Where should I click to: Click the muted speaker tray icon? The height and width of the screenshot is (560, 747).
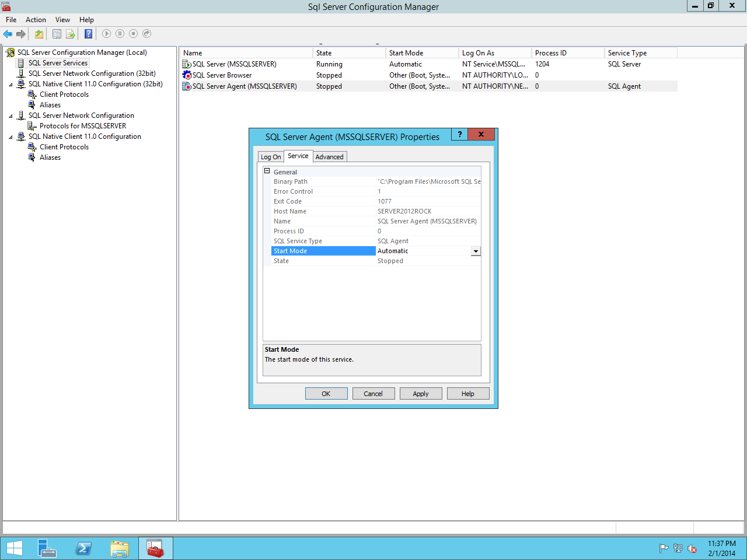[692, 548]
